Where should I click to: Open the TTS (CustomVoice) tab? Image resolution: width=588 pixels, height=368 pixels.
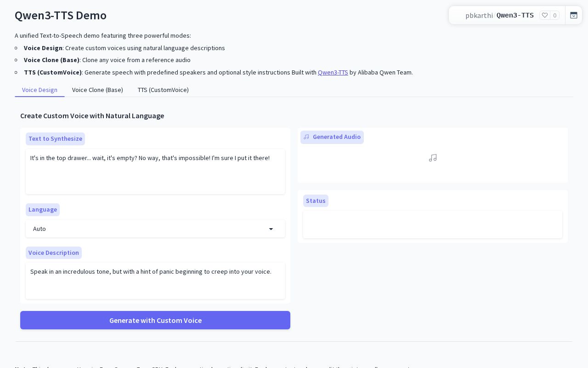pyautogui.click(x=163, y=90)
